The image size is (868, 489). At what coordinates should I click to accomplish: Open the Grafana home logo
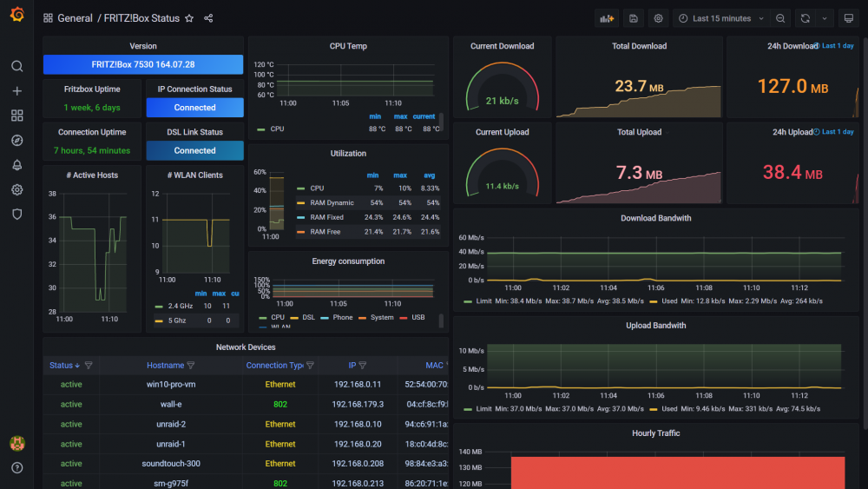[17, 15]
